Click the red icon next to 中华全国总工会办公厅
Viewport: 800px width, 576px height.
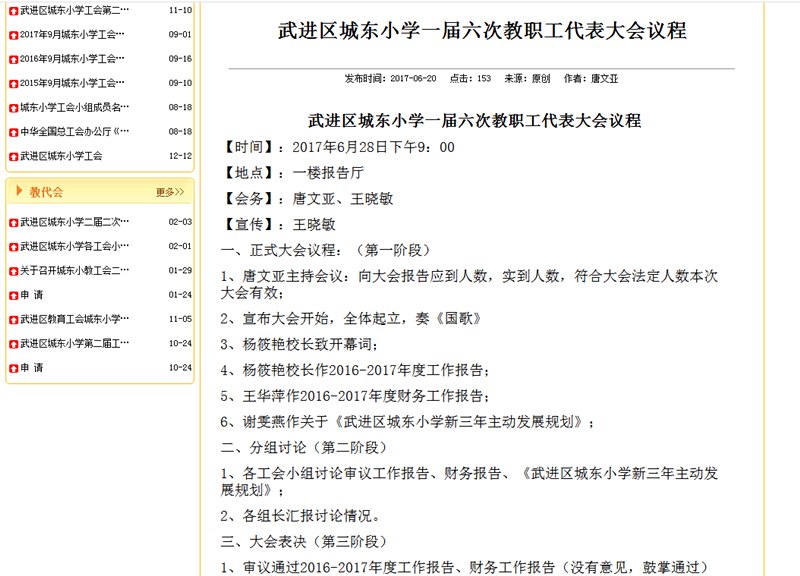pyautogui.click(x=14, y=132)
